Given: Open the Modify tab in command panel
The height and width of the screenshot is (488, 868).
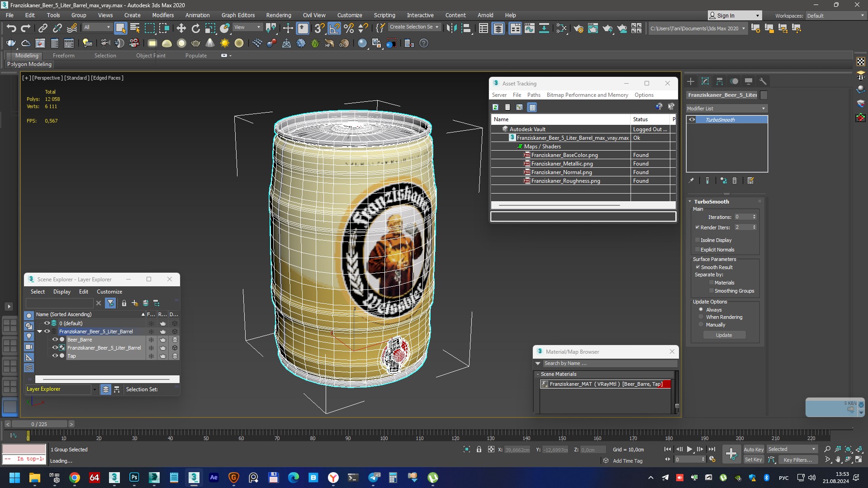Looking at the screenshot, I should 705,81.
